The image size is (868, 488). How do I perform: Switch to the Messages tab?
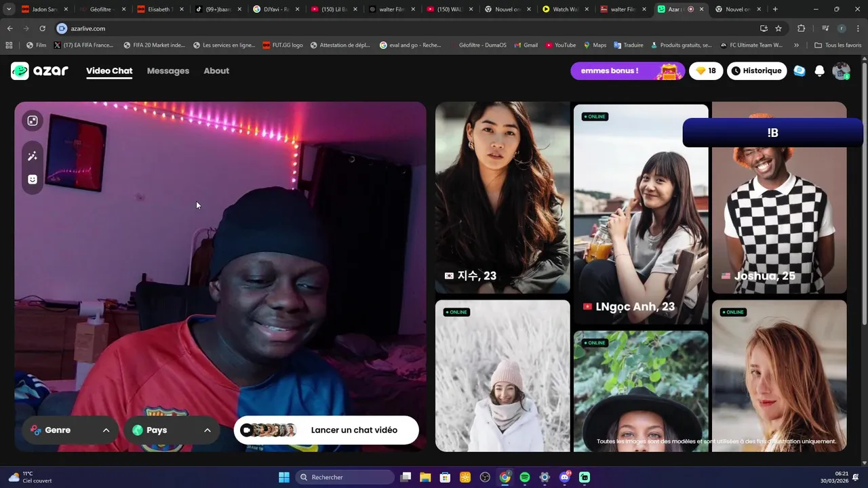point(168,70)
